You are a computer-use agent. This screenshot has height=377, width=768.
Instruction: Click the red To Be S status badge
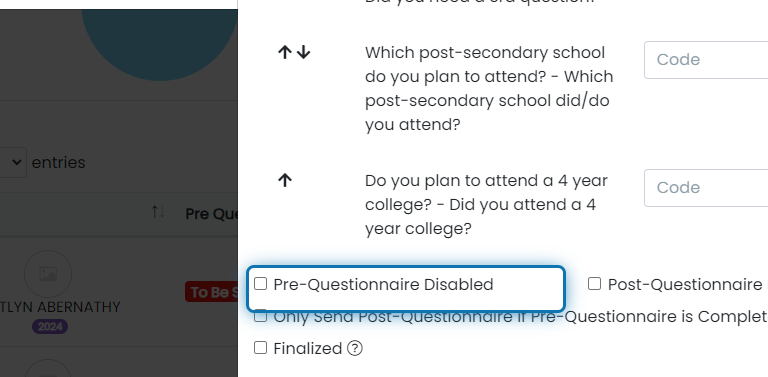tap(212, 292)
